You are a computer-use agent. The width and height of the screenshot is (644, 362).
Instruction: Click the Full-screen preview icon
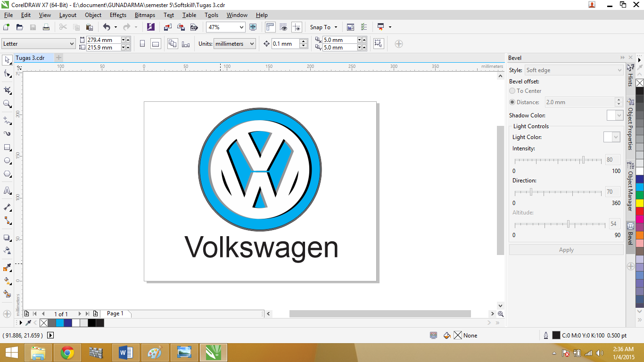[x=253, y=27]
